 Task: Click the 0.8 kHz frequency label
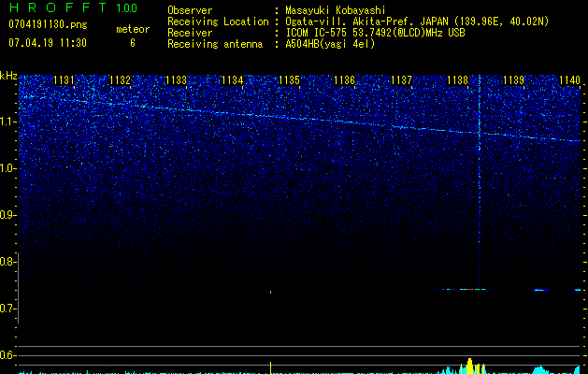point(8,262)
